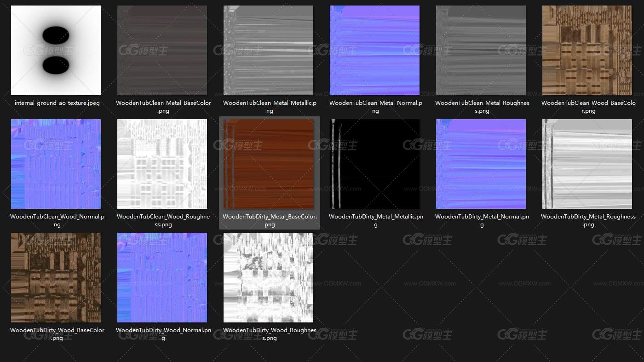Click the highlighted WoodenTubDirty_Metal_BaseColor.png thumbnail
The height and width of the screenshot is (362, 644).
(268, 164)
